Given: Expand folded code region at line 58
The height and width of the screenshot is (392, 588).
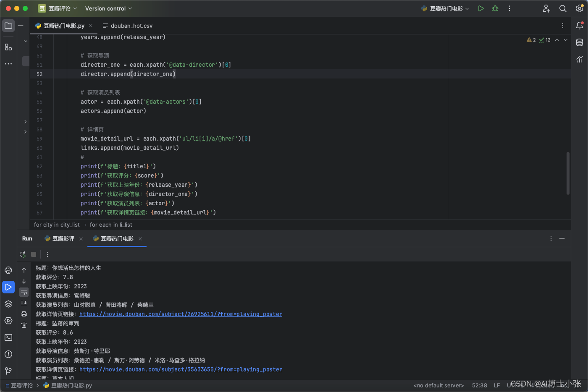Looking at the screenshot, I should coord(26,132).
